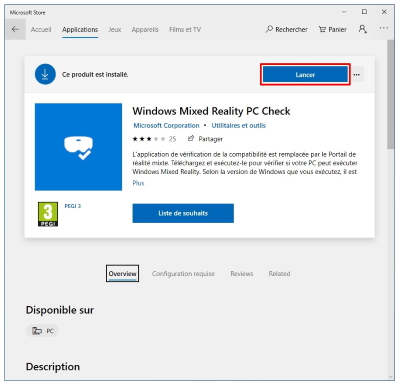400x386 pixels.
Task: Click the PC availability badge
Action: (x=42, y=331)
